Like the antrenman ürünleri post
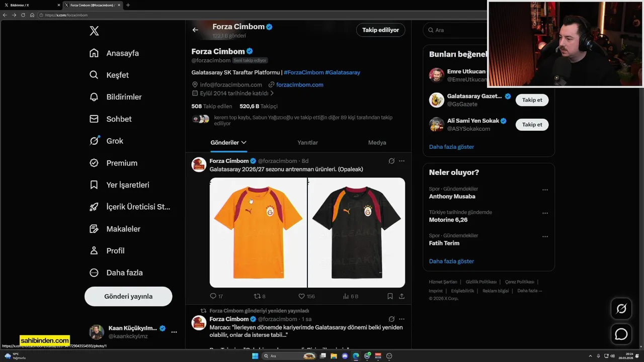The image size is (644, 362). click(301, 296)
